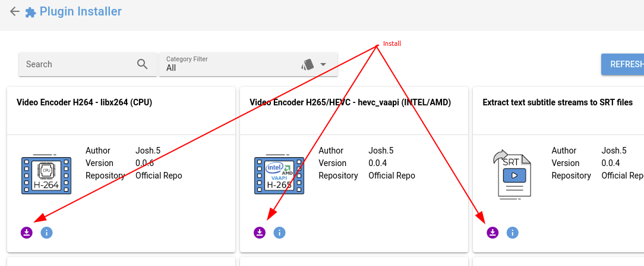The width and height of the screenshot is (644, 266).
Task: Install H265/HEVC hevc_vaapi plugin
Action: click(260, 233)
